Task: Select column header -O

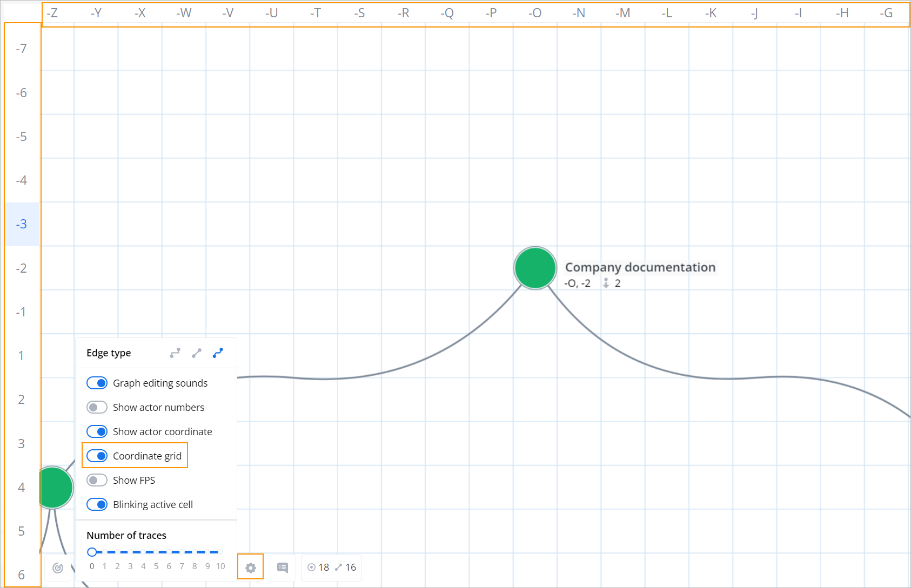Action: click(x=535, y=13)
